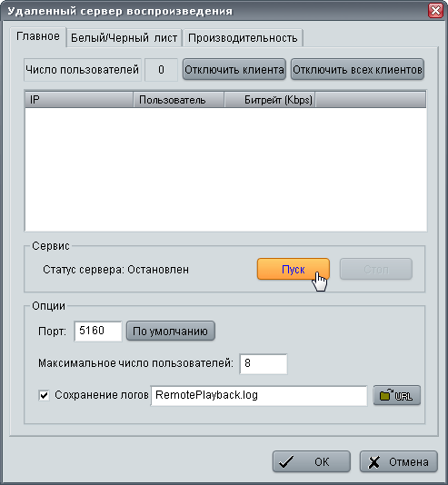Sort by the Пользователь column header

178,100
